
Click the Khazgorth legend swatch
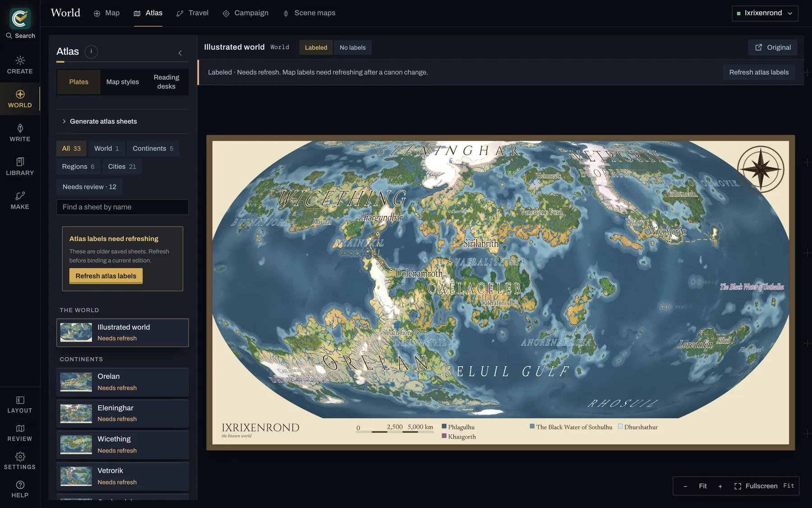[444, 436]
